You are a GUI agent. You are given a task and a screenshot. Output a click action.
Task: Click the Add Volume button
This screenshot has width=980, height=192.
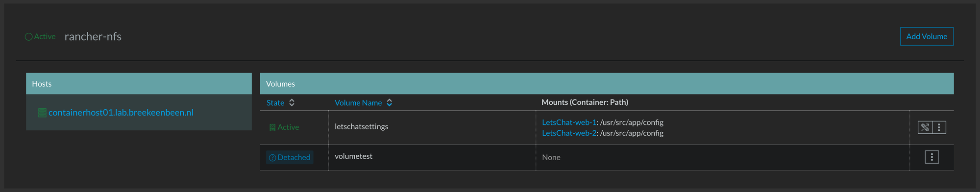point(927,37)
